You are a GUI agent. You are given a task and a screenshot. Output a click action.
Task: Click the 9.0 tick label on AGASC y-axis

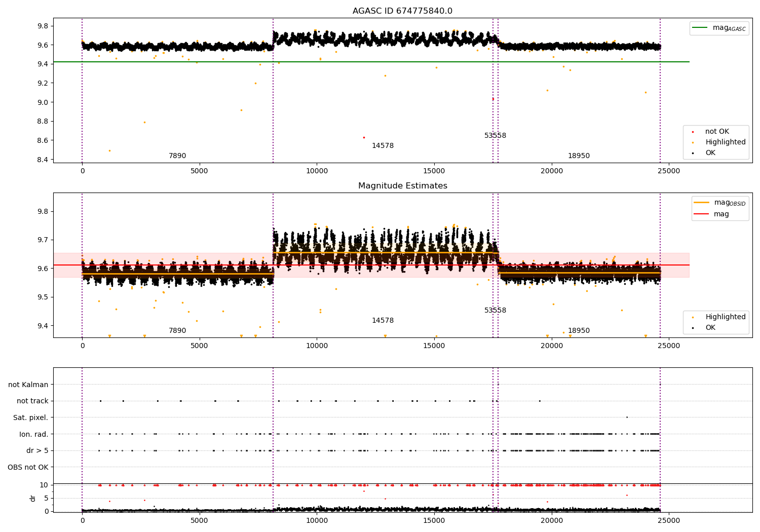(44, 102)
